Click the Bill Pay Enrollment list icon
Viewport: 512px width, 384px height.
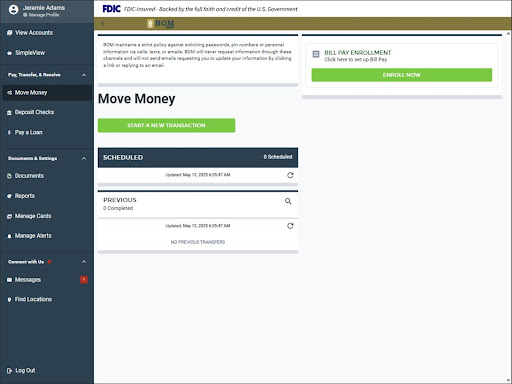pyautogui.click(x=316, y=54)
